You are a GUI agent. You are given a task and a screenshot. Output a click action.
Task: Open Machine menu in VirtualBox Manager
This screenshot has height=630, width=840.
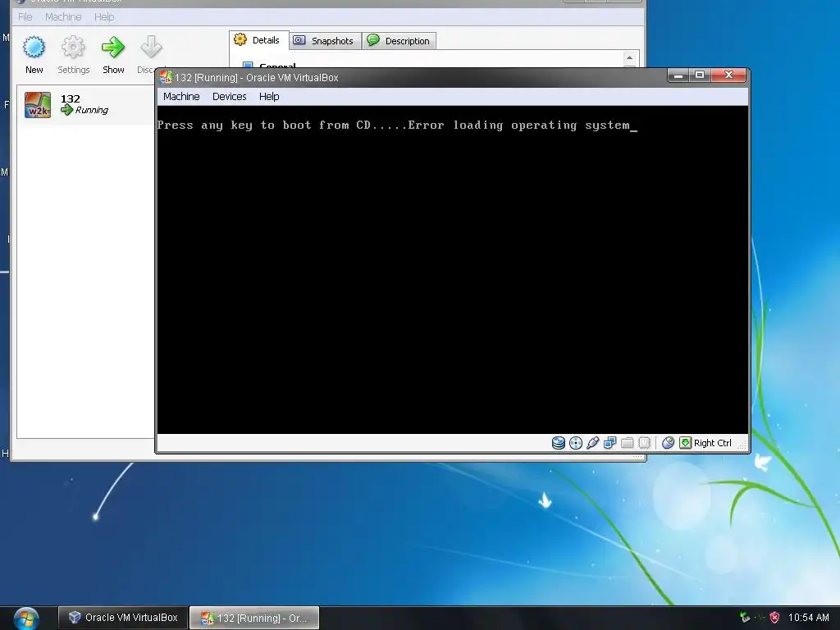click(x=63, y=17)
